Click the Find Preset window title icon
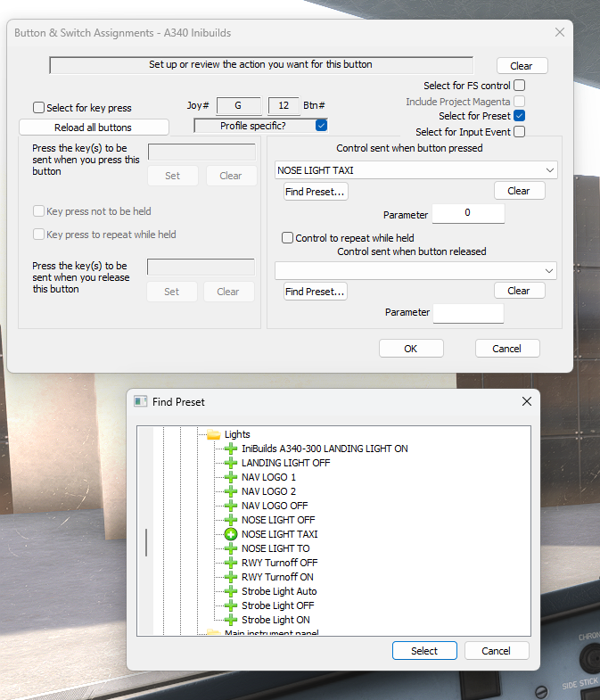Screen dimensions: 600x700 (x=140, y=402)
